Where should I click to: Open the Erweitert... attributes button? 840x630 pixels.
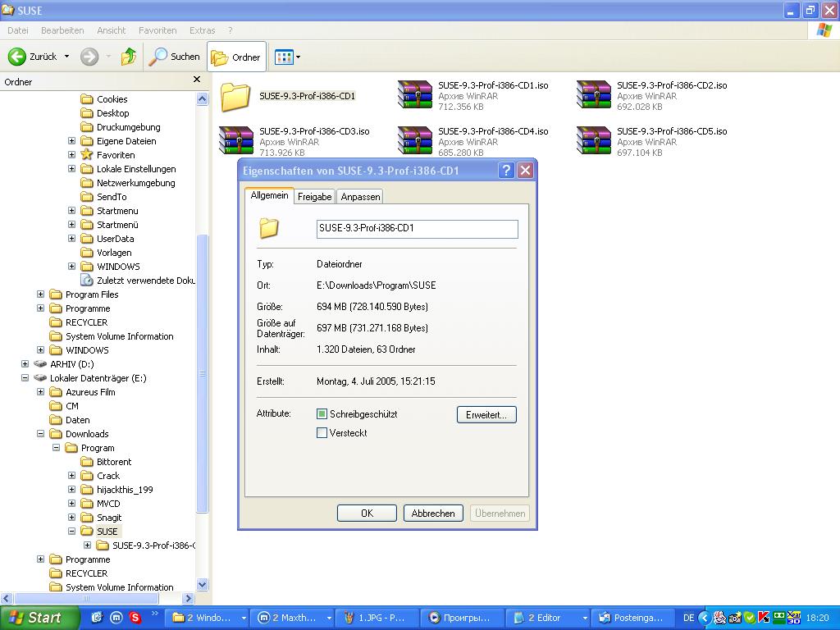pyautogui.click(x=486, y=414)
